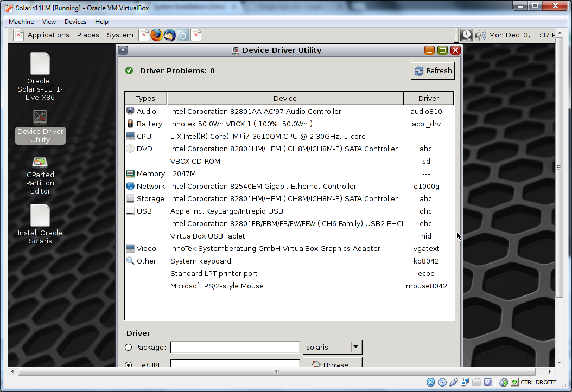This screenshot has height=392, width=572.
Task: Click the Battery device type icon
Action: pos(130,124)
